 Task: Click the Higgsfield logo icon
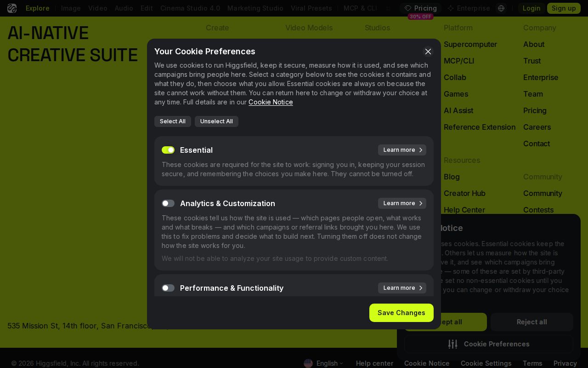point(12,8)
